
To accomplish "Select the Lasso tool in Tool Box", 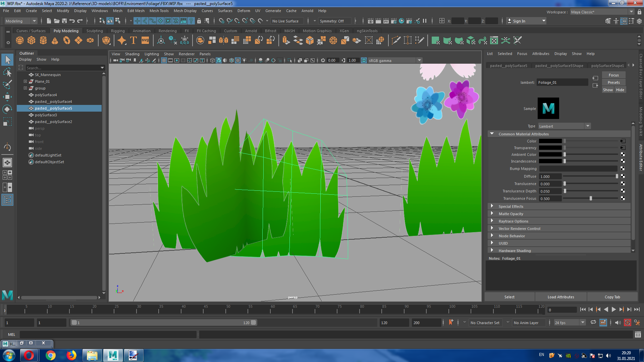I will [x=7, y=72].
